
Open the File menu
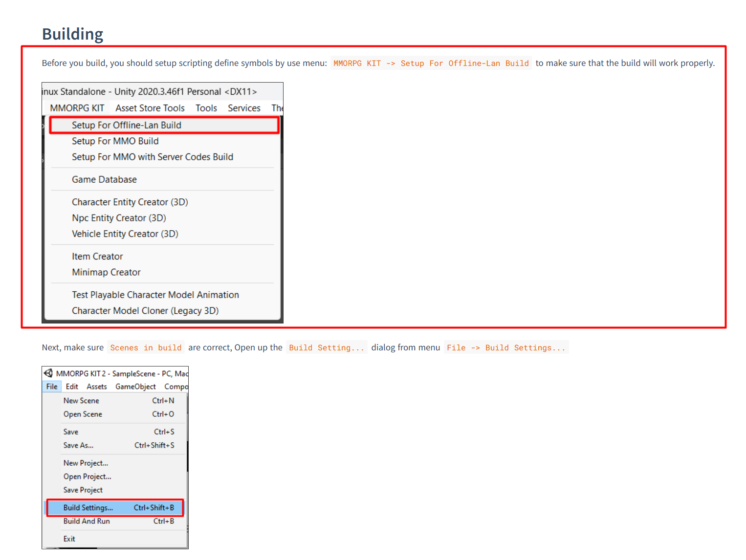(x=51, y=386)
